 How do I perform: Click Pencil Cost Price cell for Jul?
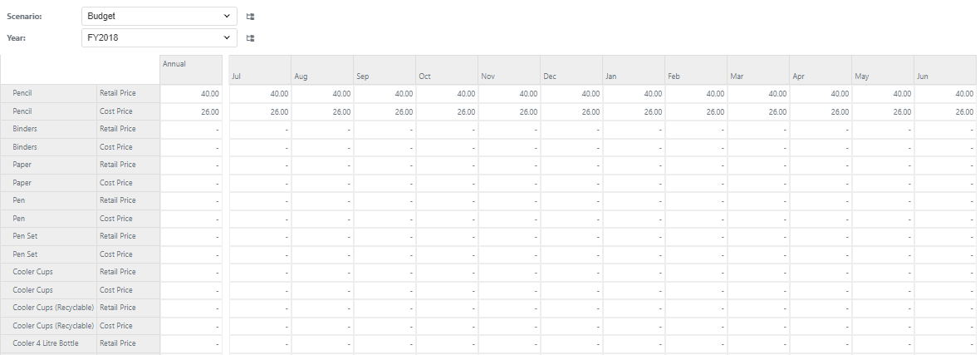(259, 111)
